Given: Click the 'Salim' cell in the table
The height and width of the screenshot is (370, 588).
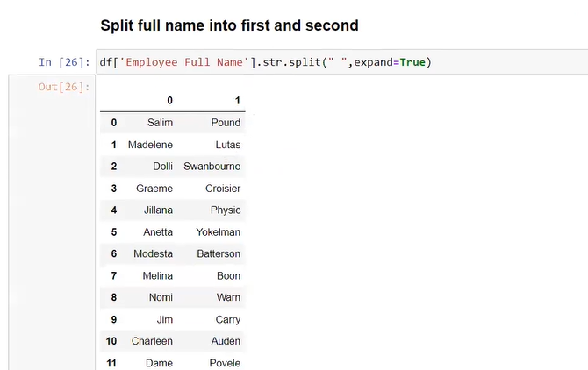Looking at the screenshot, I should coord(160,123).
